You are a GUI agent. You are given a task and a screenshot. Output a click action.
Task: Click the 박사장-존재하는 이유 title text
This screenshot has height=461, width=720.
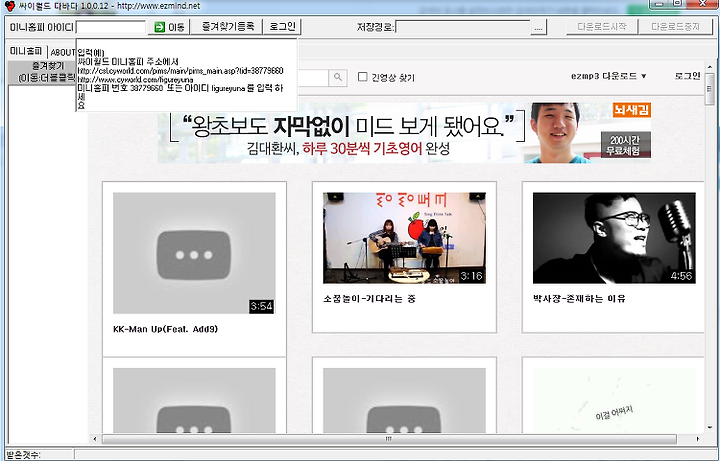579,299
